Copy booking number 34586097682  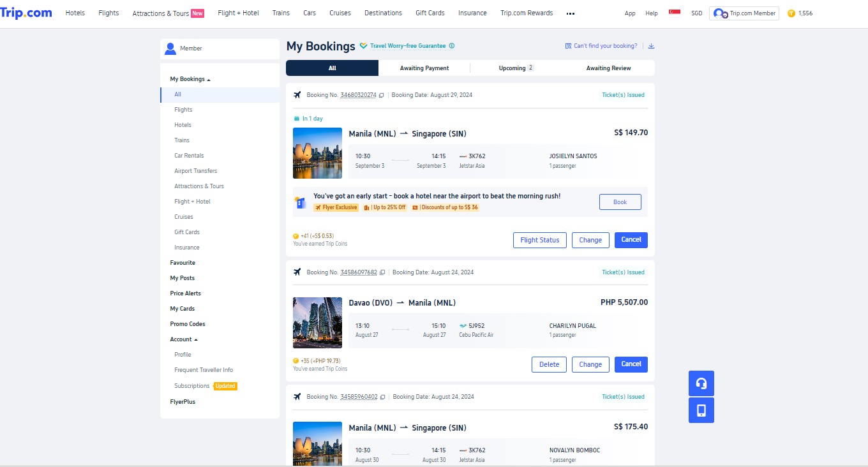[x=382, y=272]
